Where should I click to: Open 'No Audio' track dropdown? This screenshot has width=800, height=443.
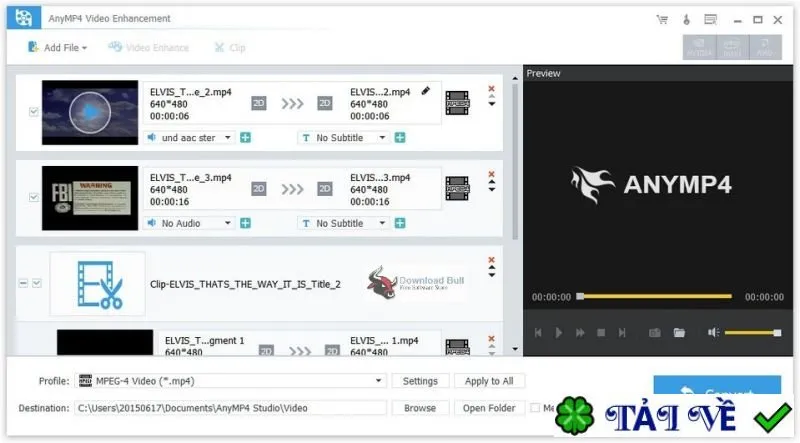[189, 223]
